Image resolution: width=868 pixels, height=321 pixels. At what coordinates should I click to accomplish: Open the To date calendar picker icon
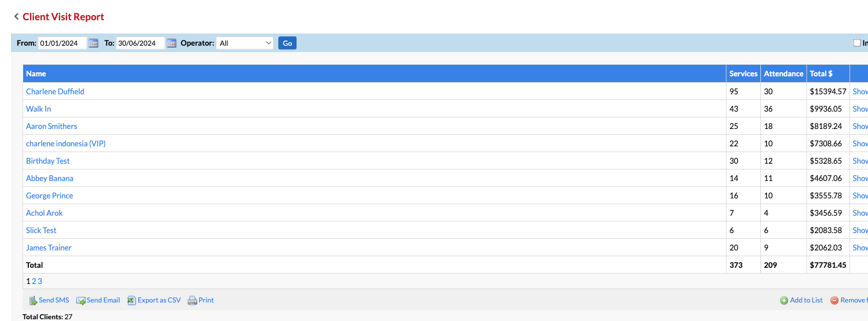pos(171,43)
